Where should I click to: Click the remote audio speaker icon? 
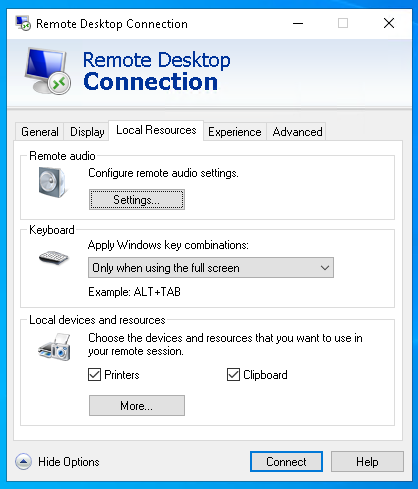coord(52,182)
